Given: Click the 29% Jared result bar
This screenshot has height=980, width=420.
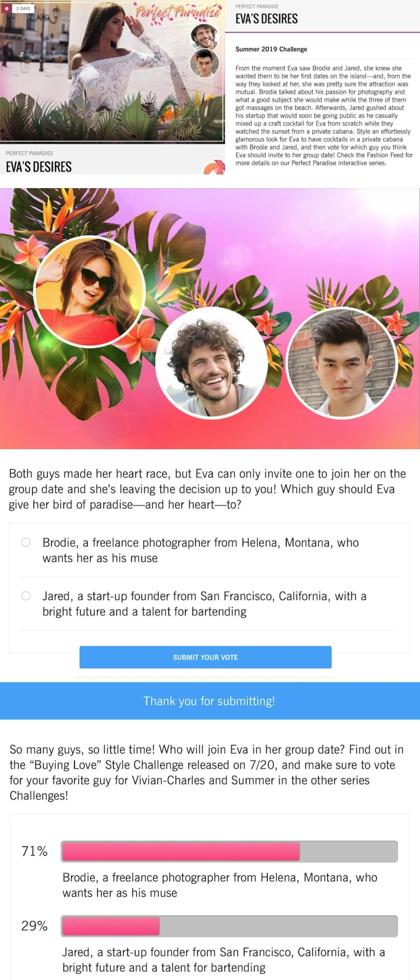Looking at the screenshot, I should point(229,926).
